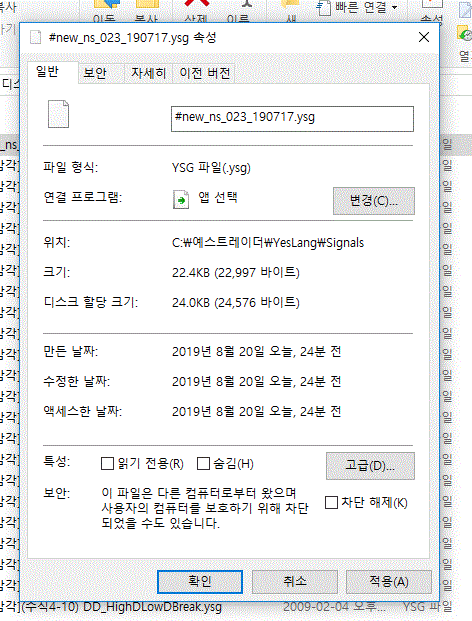Select the 일반 tab
The image size is (472, 621).
48,72
